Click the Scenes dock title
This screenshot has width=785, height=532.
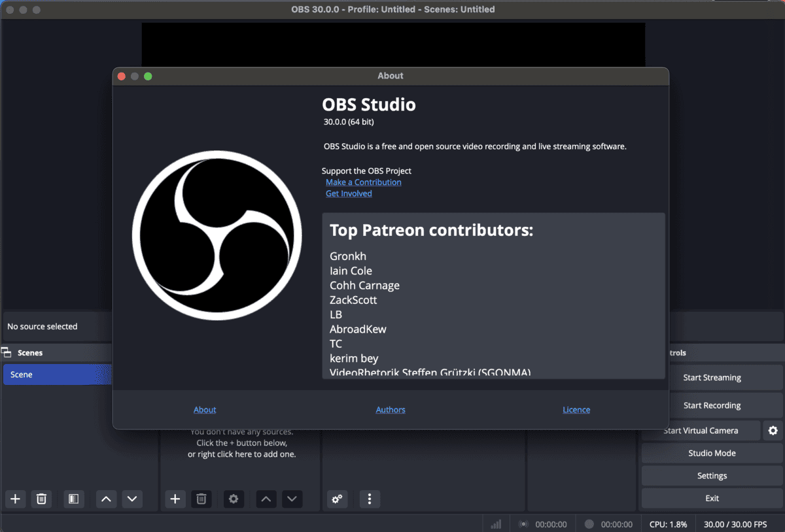pos(30,353)
